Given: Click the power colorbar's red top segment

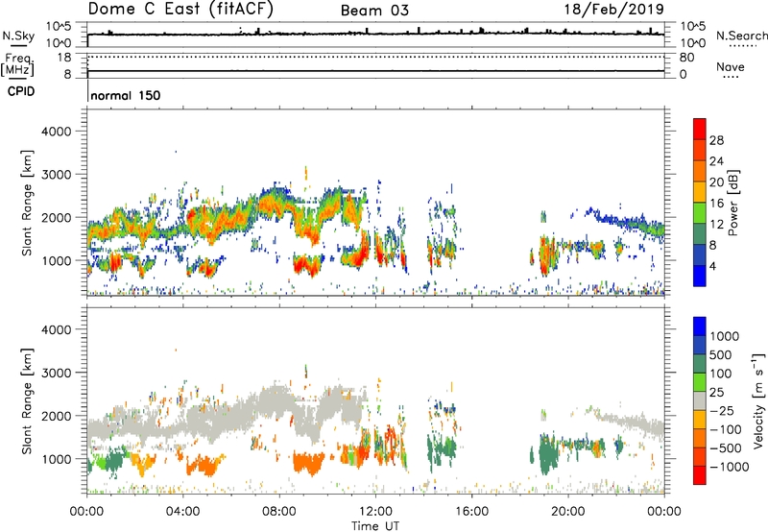Looking at the screenshot, I should pyautogui.click(x=700, y=129).
